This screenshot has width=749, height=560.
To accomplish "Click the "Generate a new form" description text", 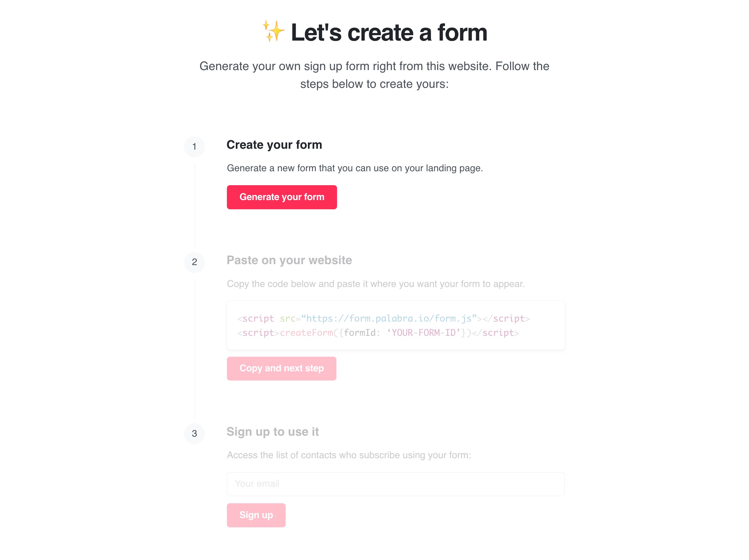I will tap(355, 168).
